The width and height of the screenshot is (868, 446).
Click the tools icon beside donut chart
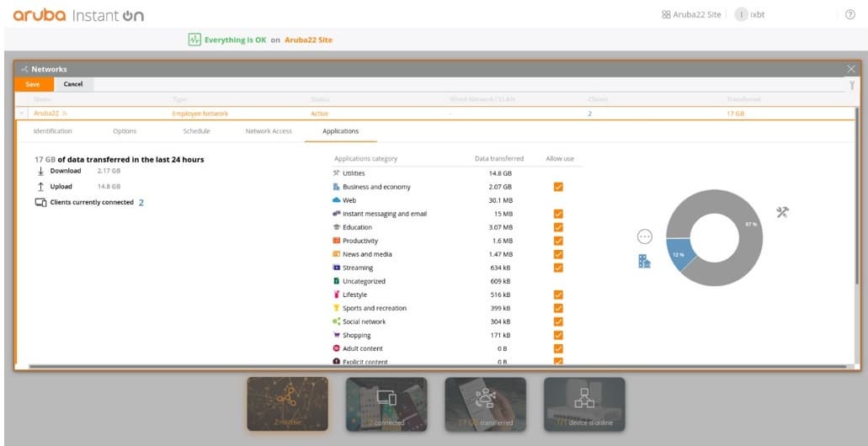(x=782, y=213)
